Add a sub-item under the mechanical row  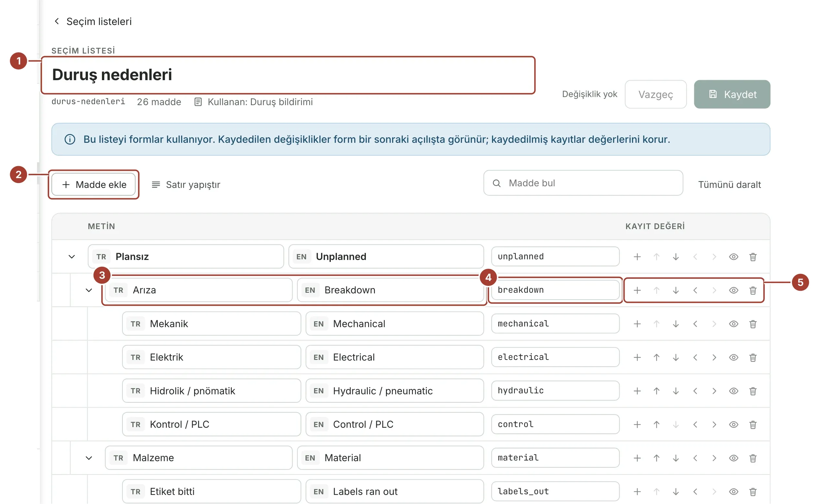[637, 324]
